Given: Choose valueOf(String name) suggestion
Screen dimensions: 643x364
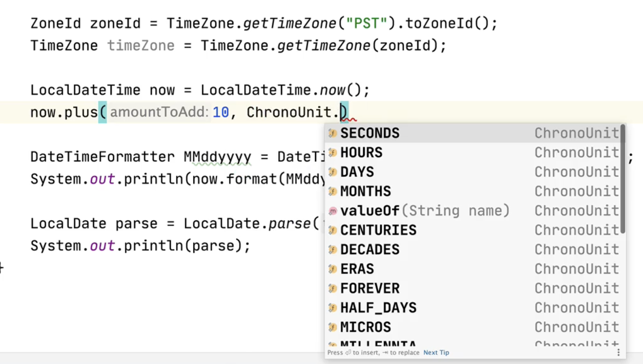Looking at the screenshot, I should click(425, 211).
